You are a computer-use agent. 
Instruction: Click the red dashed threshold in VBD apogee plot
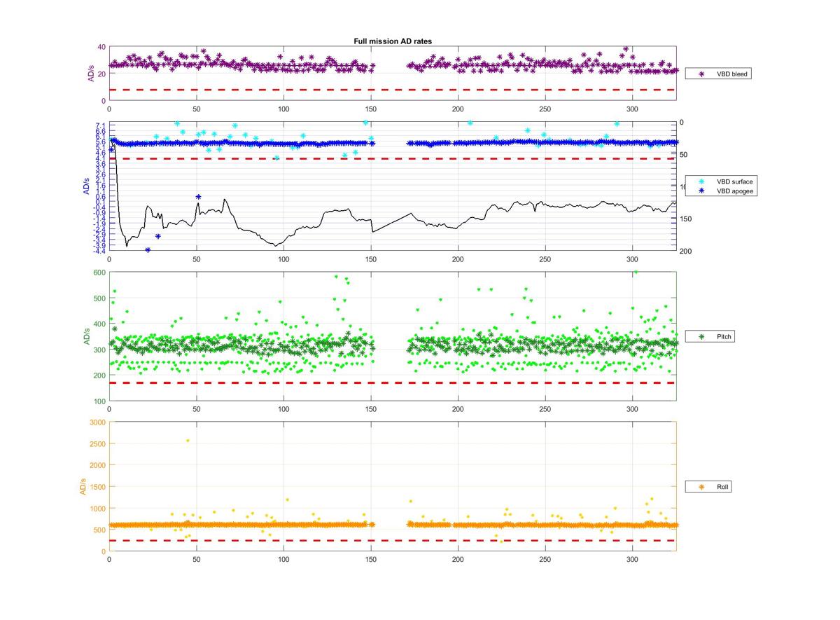[x=392, y=159]
